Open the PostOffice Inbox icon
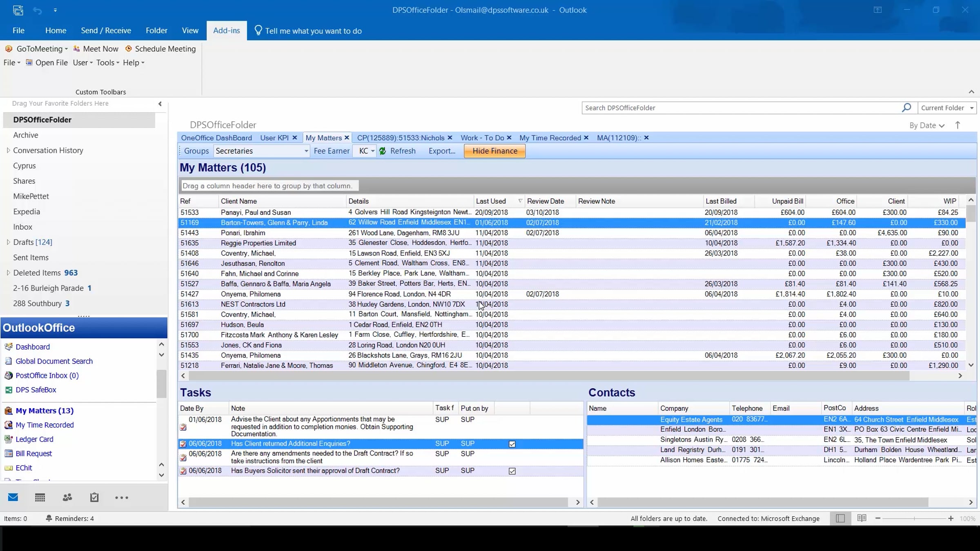This screenshot has width=980, height=551. (9, 375)
